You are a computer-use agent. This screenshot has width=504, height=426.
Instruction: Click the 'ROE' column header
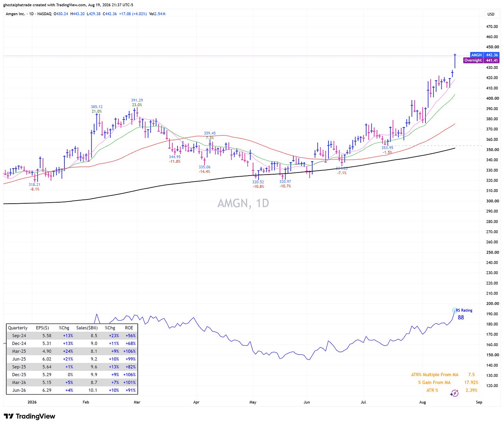[x=129, y=328]
